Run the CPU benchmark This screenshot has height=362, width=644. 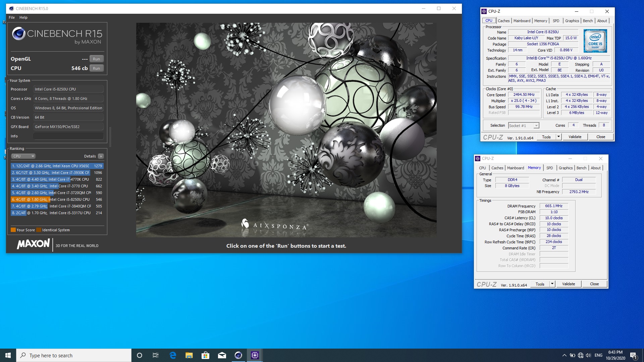[97, 68]
